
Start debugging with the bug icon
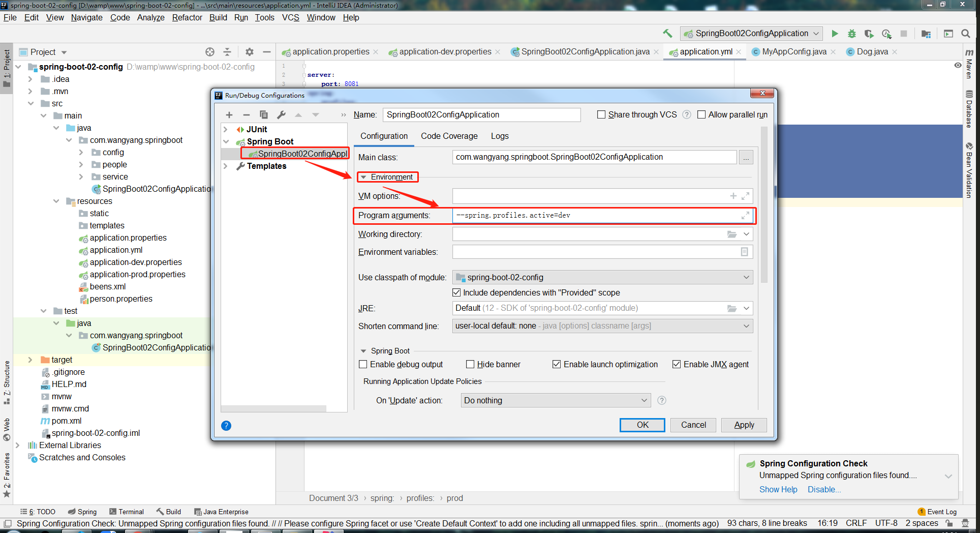click(852, 34)
